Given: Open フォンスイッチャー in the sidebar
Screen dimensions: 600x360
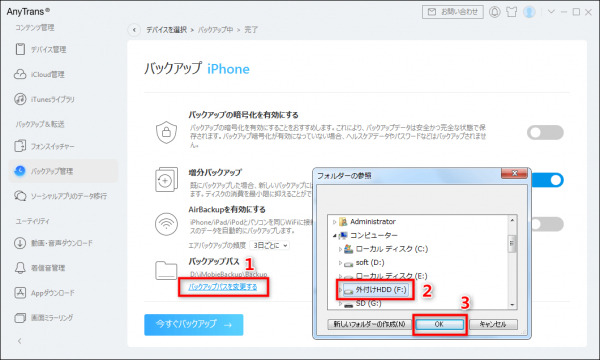Looking at the screenshot, I should click(x=44, y=146).
